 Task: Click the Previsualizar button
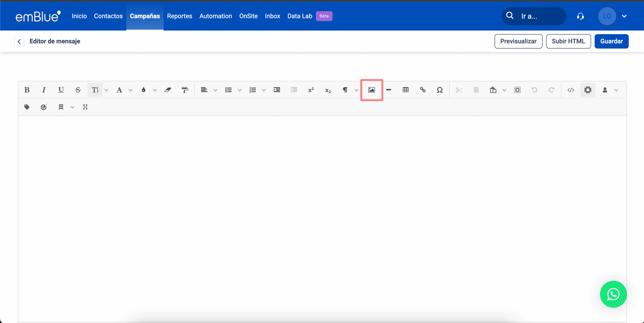click(x=518, y=41)
